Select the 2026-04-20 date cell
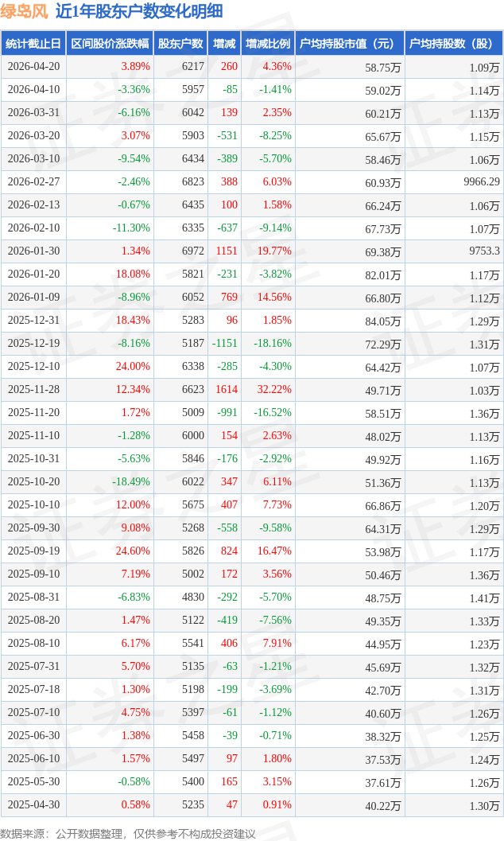 point(33,67)
